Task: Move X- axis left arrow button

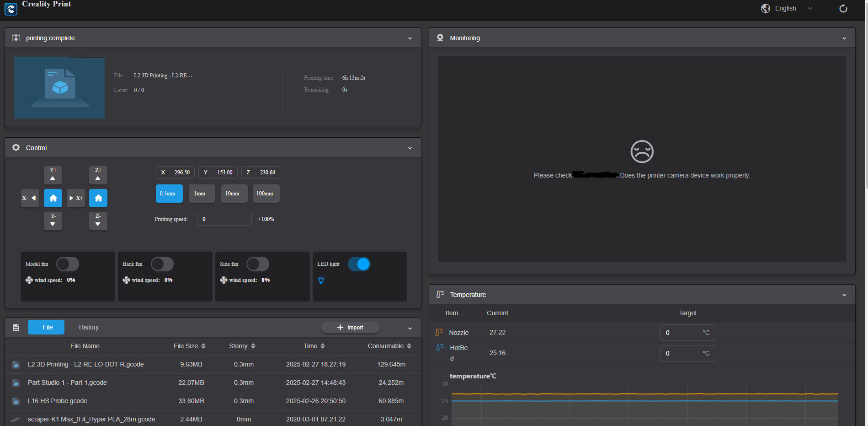Action: click(30, 198)
